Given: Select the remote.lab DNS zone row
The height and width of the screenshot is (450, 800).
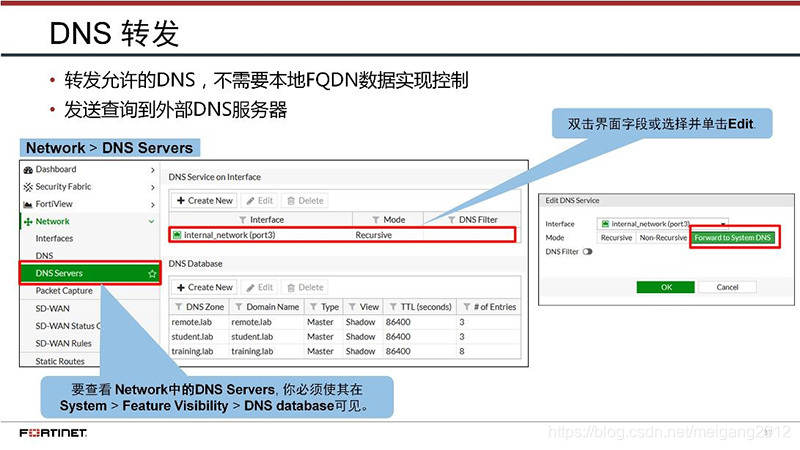Looking at the screenshot, I should (345, 322).
